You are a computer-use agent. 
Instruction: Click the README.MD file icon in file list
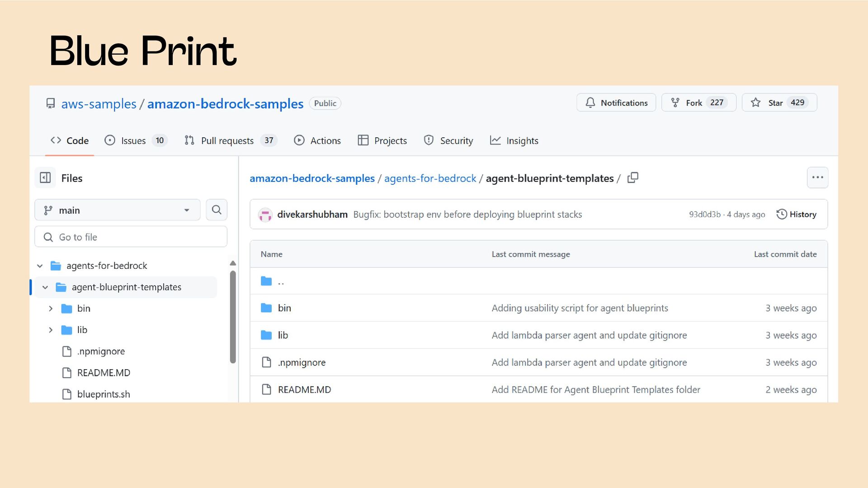(267, 389)
